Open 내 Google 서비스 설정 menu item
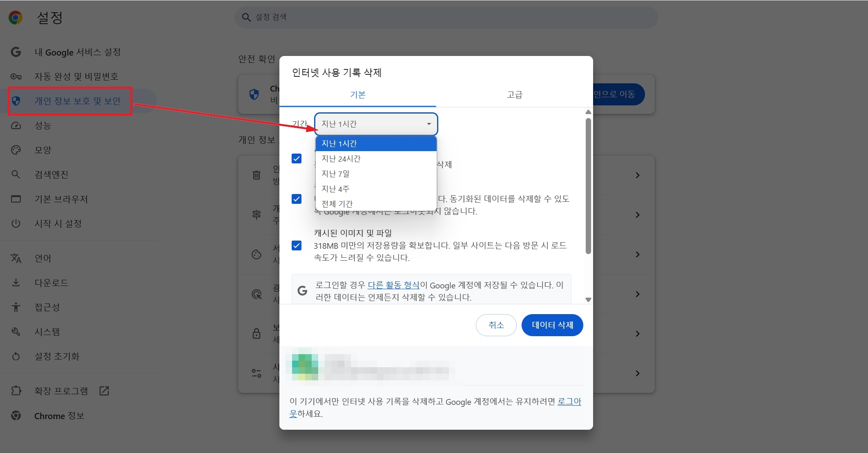The width and height of the screenshot is (868, 453). pos(78,52)
